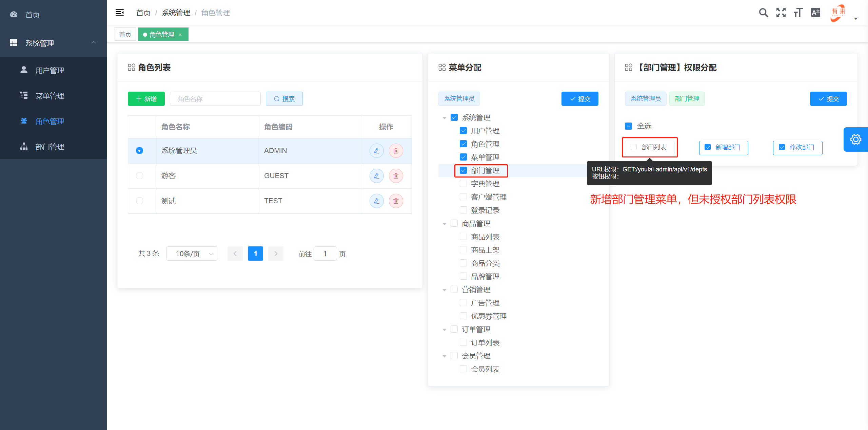This screenshot has width=868, height=430.
Task: Uncheck 用户管理 in the menu tree
Action: [x=463, y=130]
